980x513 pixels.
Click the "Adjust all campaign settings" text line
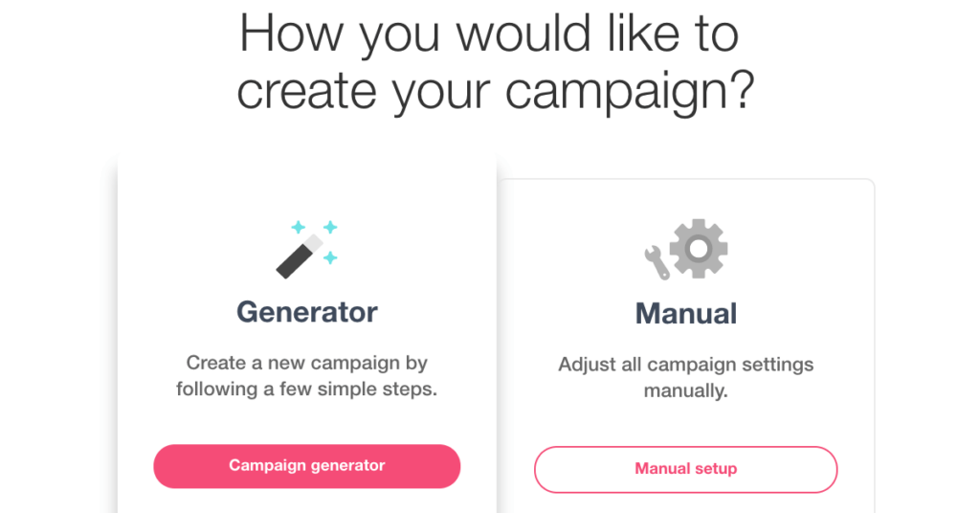pyautogui.click(x=686, y=366)
